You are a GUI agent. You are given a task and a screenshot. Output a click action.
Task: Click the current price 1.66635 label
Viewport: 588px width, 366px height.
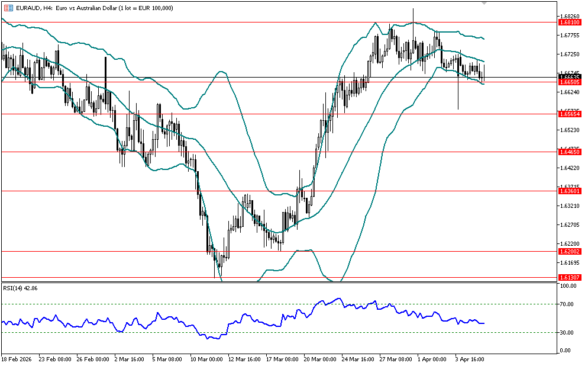click(x=569, y=77)
